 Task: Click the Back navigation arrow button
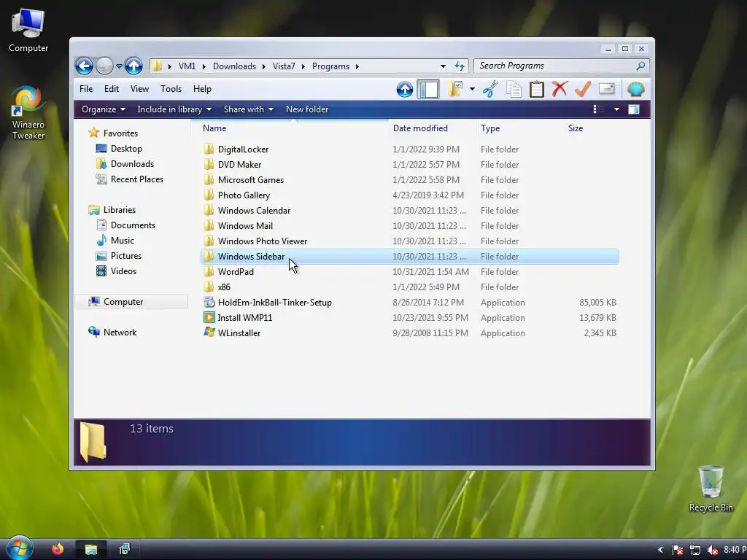[x=85, y=66]
